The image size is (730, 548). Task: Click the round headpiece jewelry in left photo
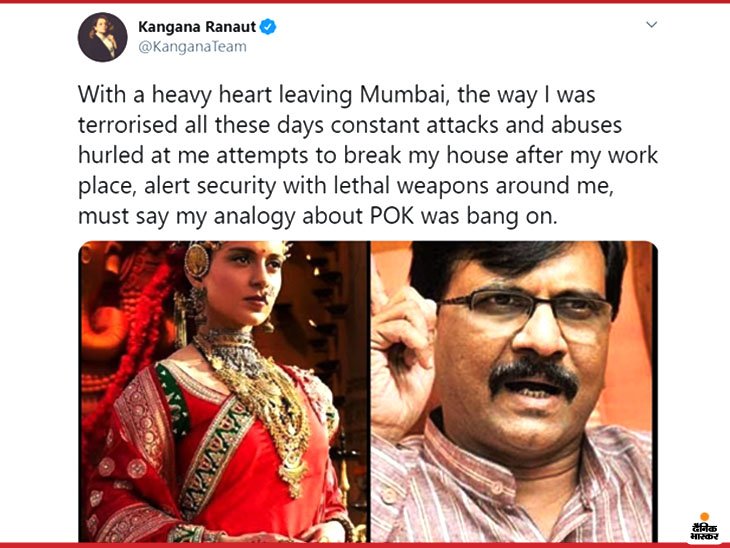(x=196, y=261)
